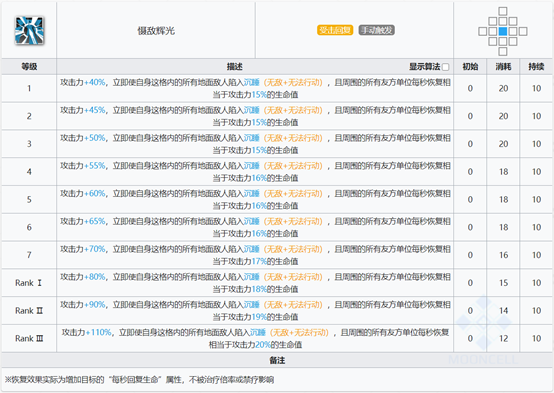This screenshot has width=554, height=393.
Task: Click the skill name 慑敌辉光
Action: pos(156,31)
